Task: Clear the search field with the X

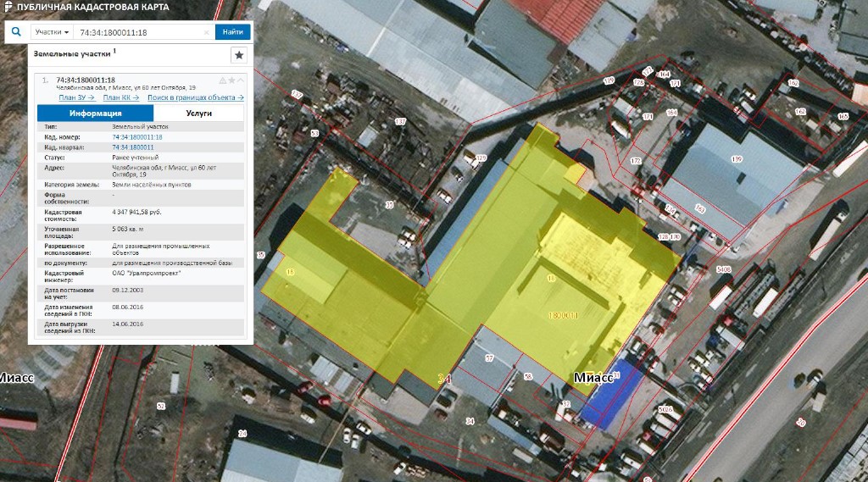Action: (207, 32)
